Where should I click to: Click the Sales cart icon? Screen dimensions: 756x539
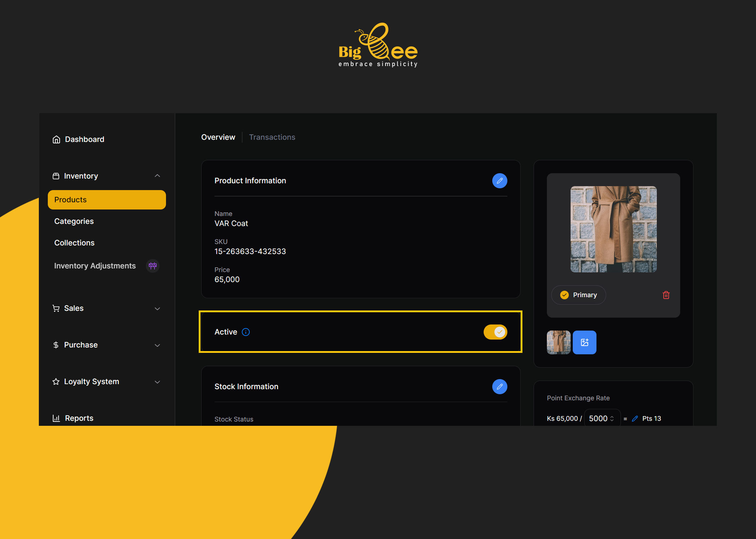[56, 308]
